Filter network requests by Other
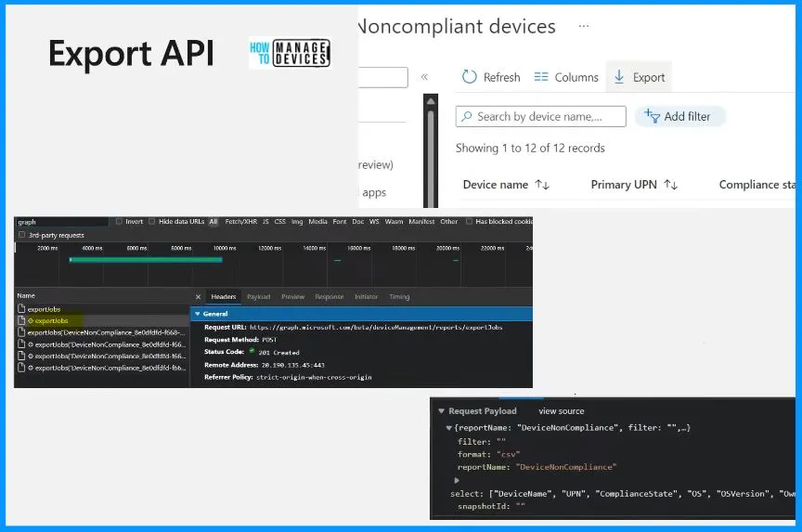 coord(449,222)
